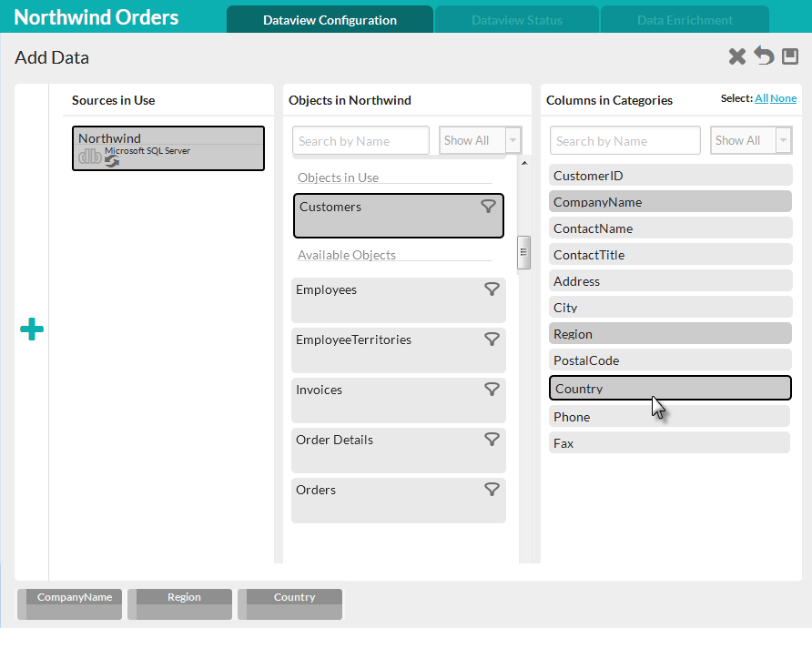Focus the columns Search by Name field

(625, 140)
